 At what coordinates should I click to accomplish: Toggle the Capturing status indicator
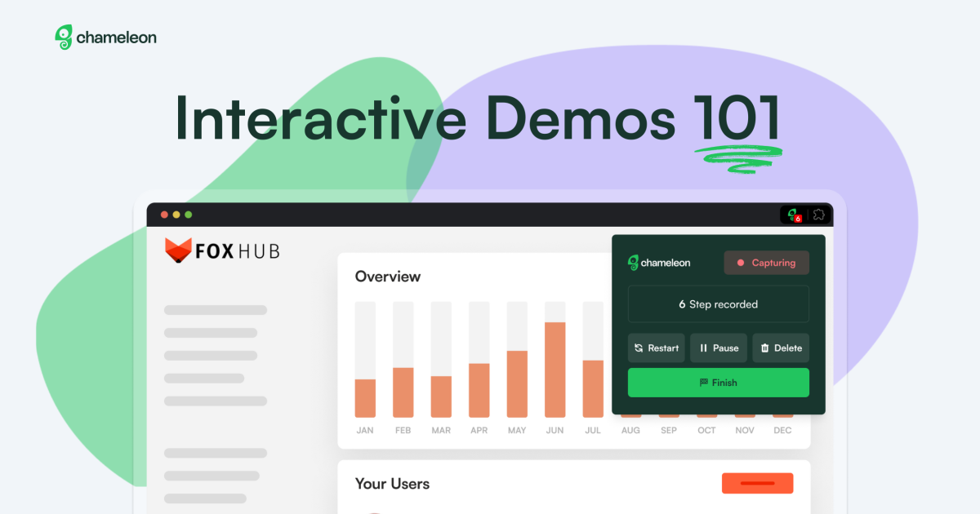(766, 262)
